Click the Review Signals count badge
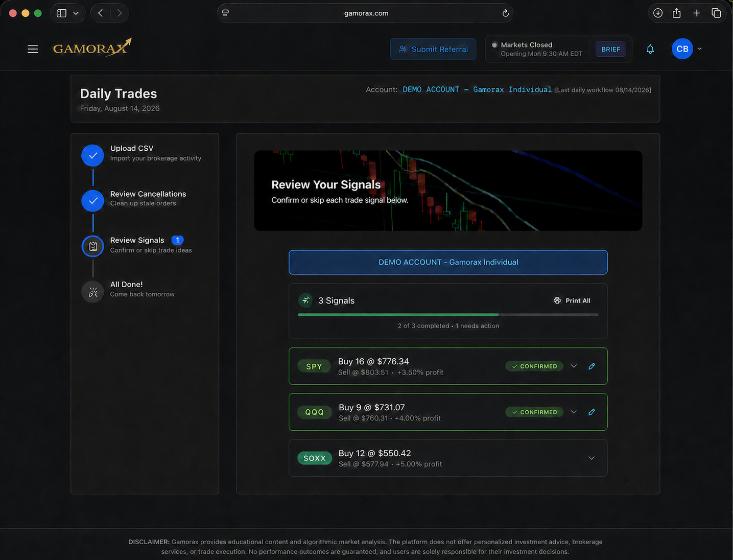Screen dimensions: 733x560 [177, 240]
